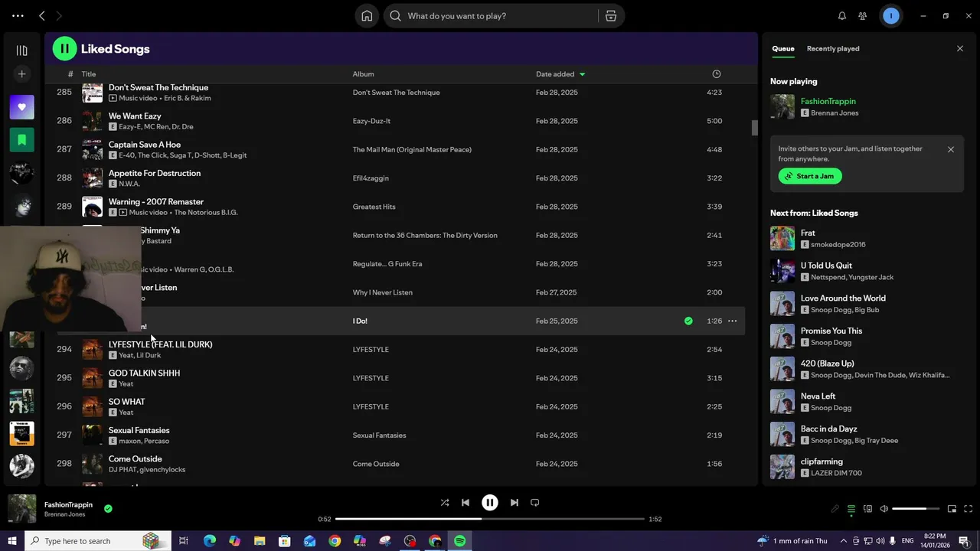Open Microsoft Edge from the taskbar
The width and height of the screenshot is (980, 551).
[x=209, y=541]
